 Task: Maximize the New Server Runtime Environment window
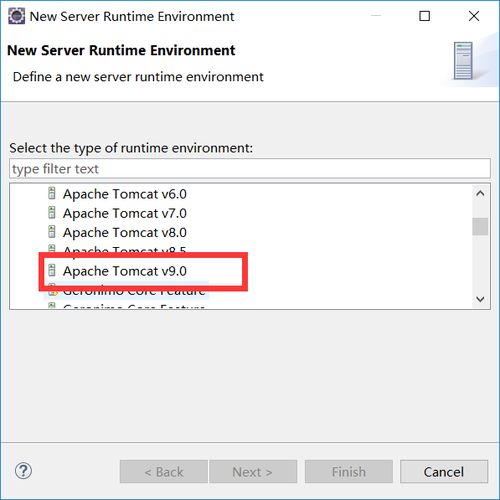coord(424,16)
